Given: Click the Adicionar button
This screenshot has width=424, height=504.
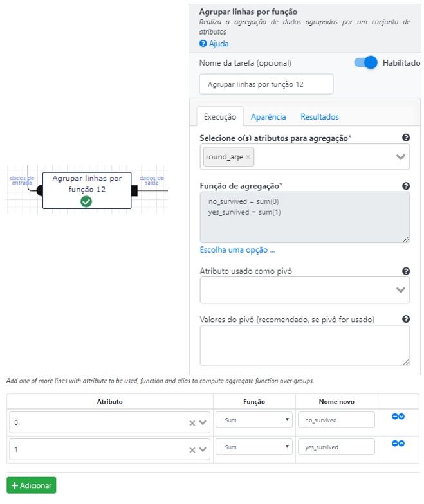Looking at the screenshot, I should click(x=31, y=485).
